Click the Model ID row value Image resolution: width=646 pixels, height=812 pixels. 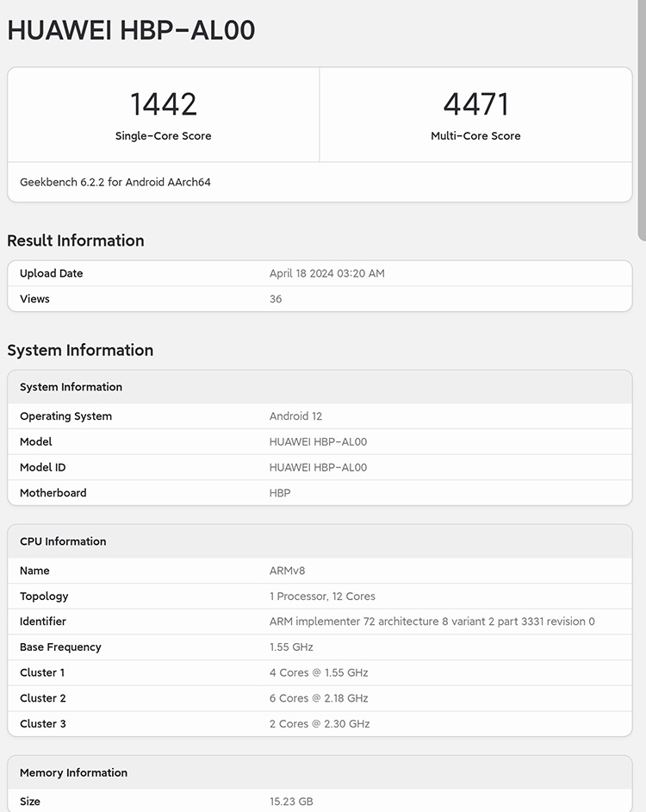click(318, 467)
